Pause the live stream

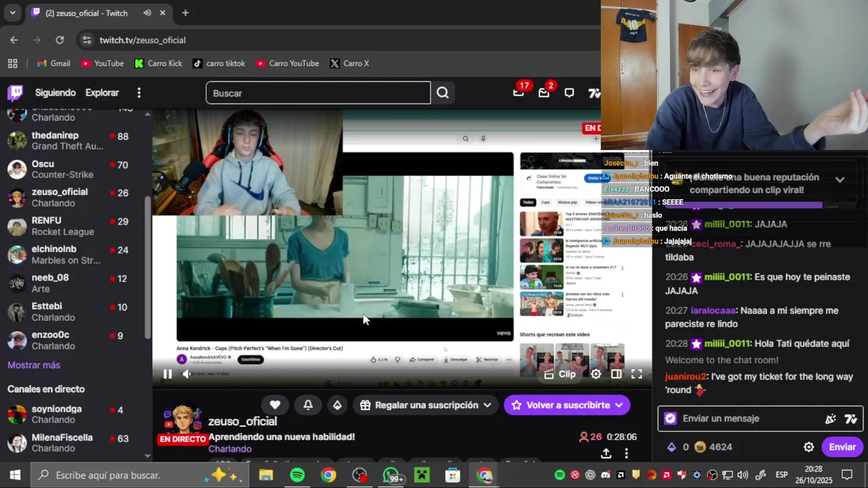pos(167,373)
